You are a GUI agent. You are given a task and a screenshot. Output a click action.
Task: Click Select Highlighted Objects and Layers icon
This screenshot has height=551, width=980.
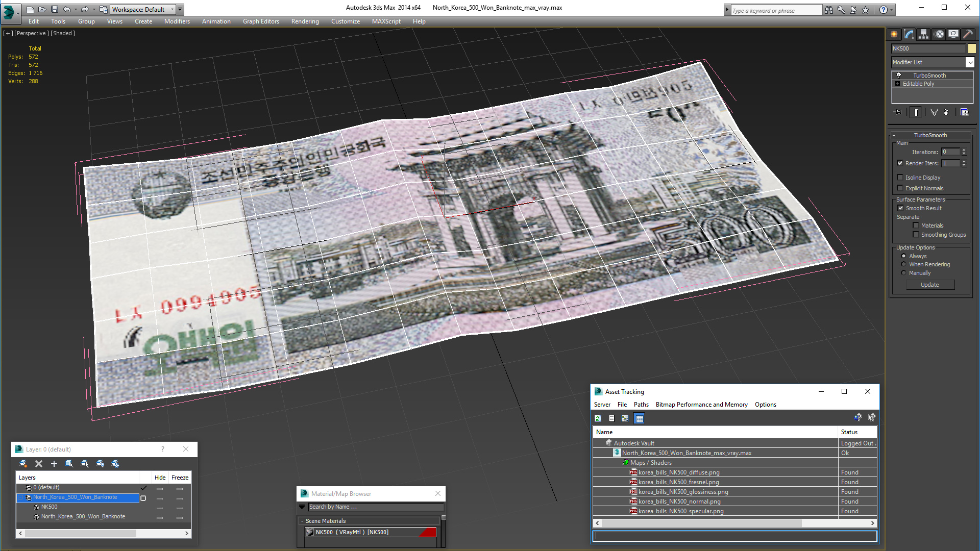click(69, 464)
